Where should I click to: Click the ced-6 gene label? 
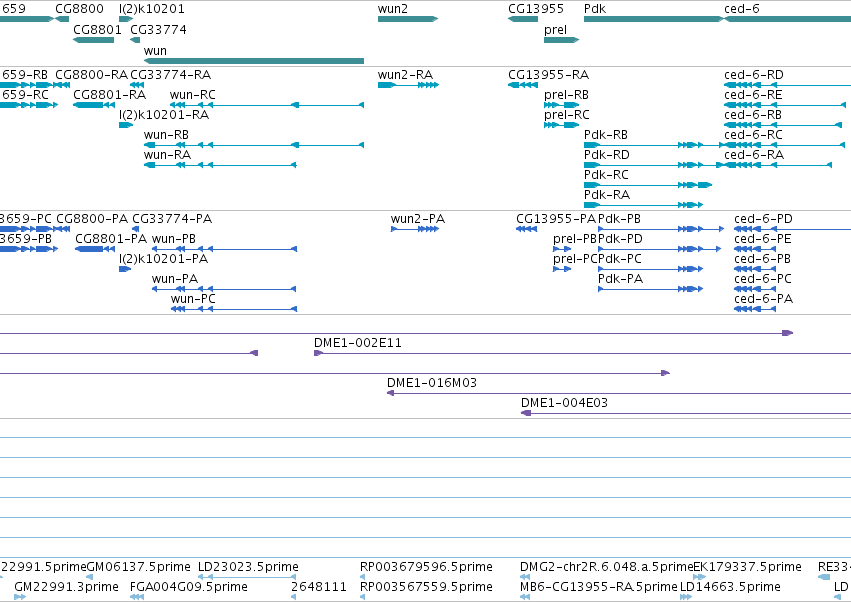(x=741, y=9)
